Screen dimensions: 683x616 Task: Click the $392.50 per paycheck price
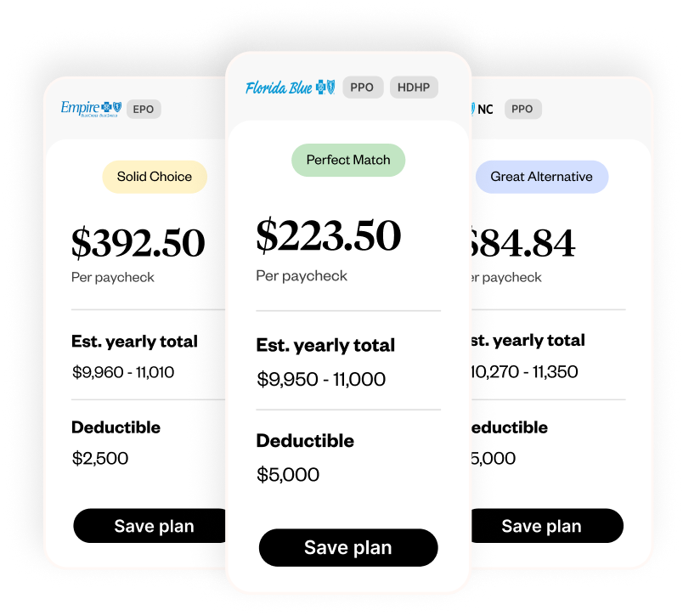coord(138,243)
